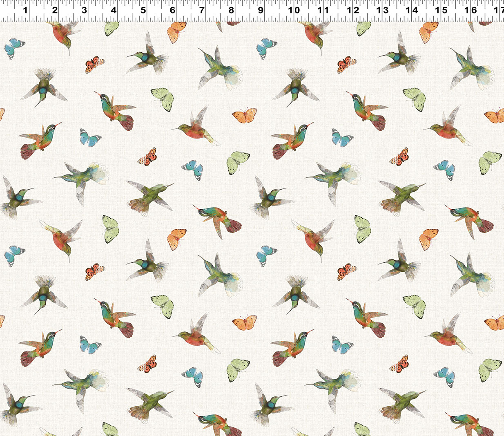The image size is (504, 436).
Task: Select ruler number 11
Action: tap(323, 10)
